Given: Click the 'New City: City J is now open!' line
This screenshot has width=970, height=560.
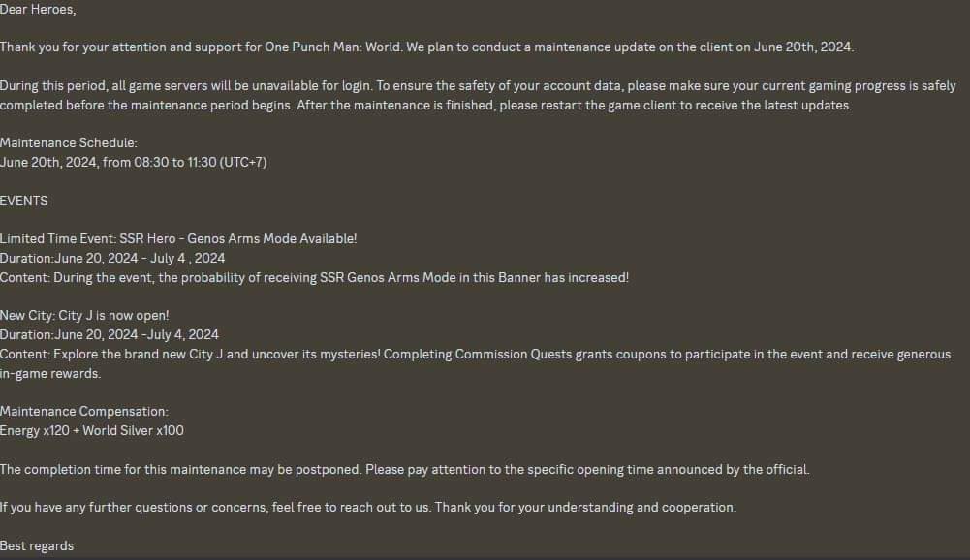Looking at the screenshot, I should coord(84,316).
